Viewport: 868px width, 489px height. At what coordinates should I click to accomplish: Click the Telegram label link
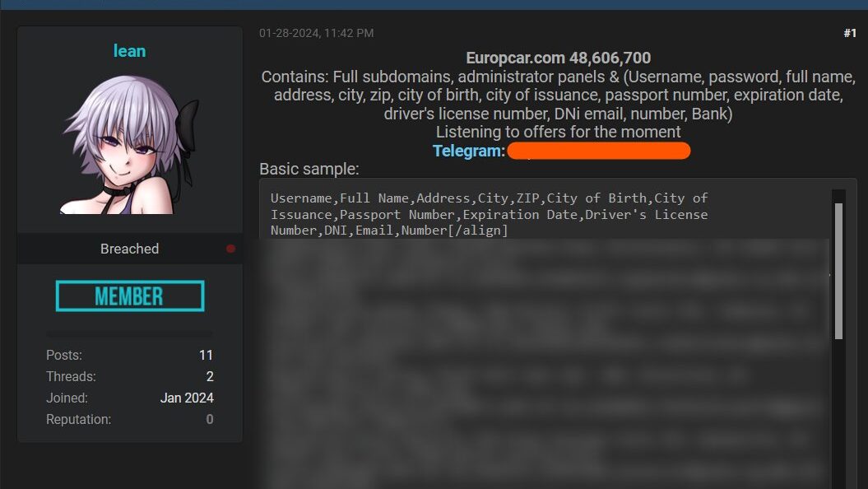(468, 151)
